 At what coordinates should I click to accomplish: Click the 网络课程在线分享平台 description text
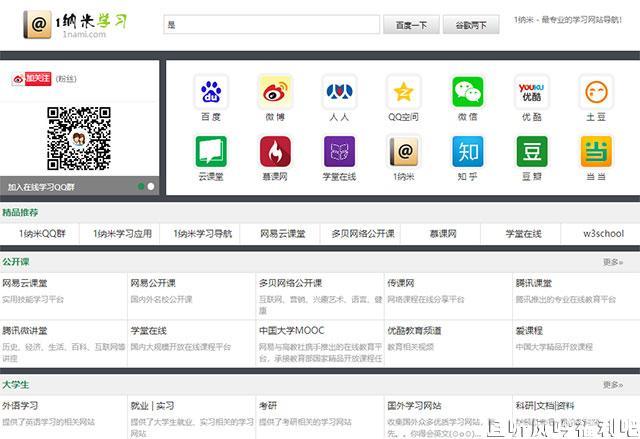coord(426,299)
